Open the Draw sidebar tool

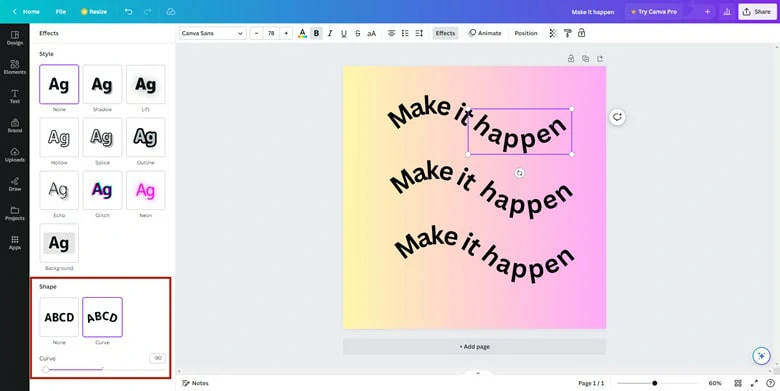(14, 184)
